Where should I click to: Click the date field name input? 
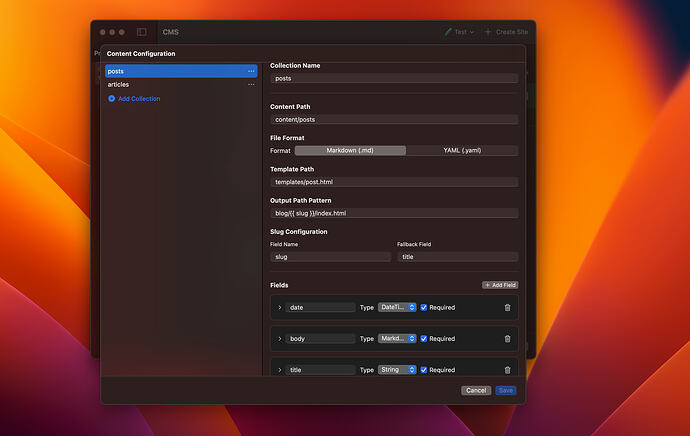320,308
